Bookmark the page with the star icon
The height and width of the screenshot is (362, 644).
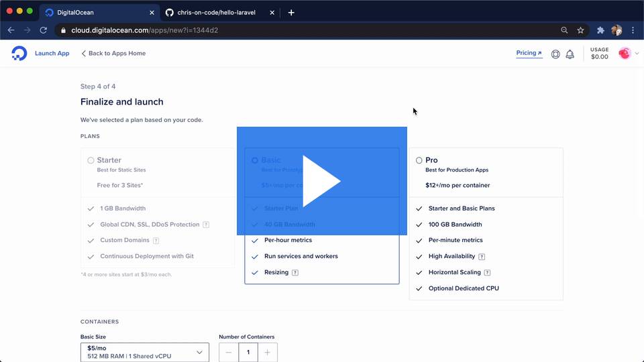click(580, 30)
